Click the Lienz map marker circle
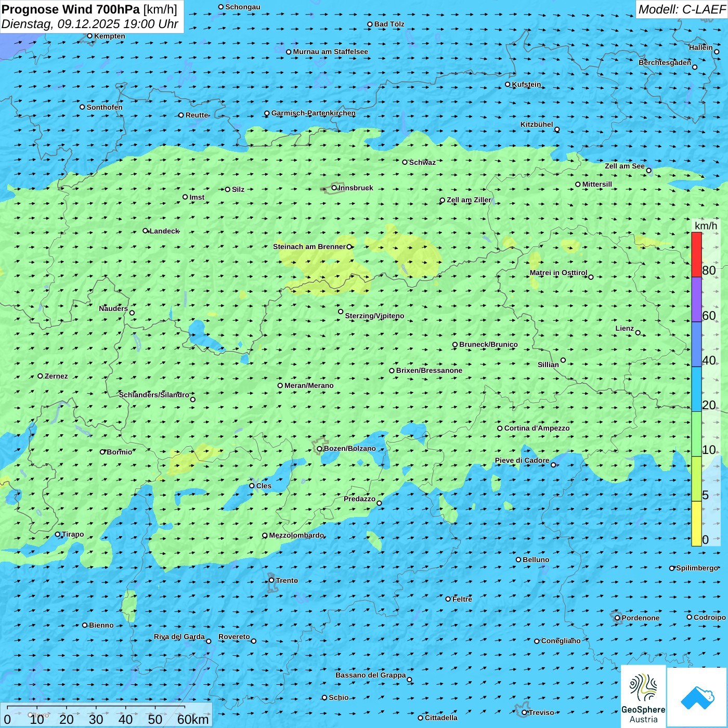The image size is (728, 728). point(638,333)
